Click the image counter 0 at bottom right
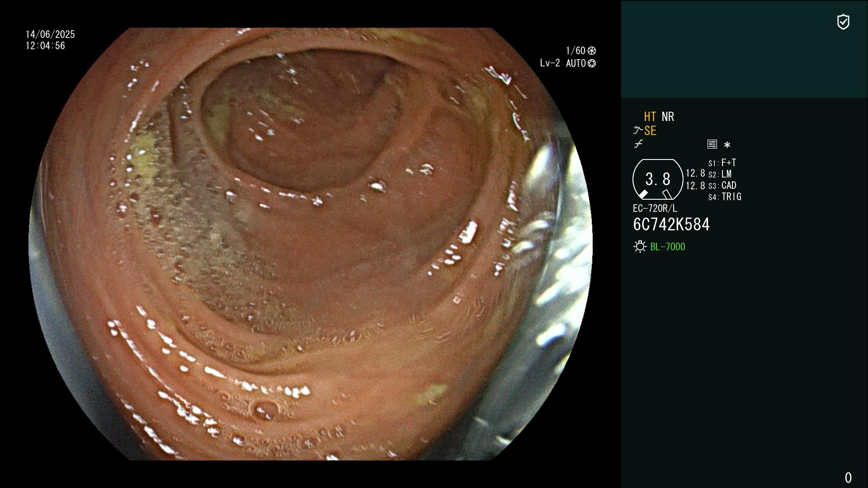 coord(848,478)
